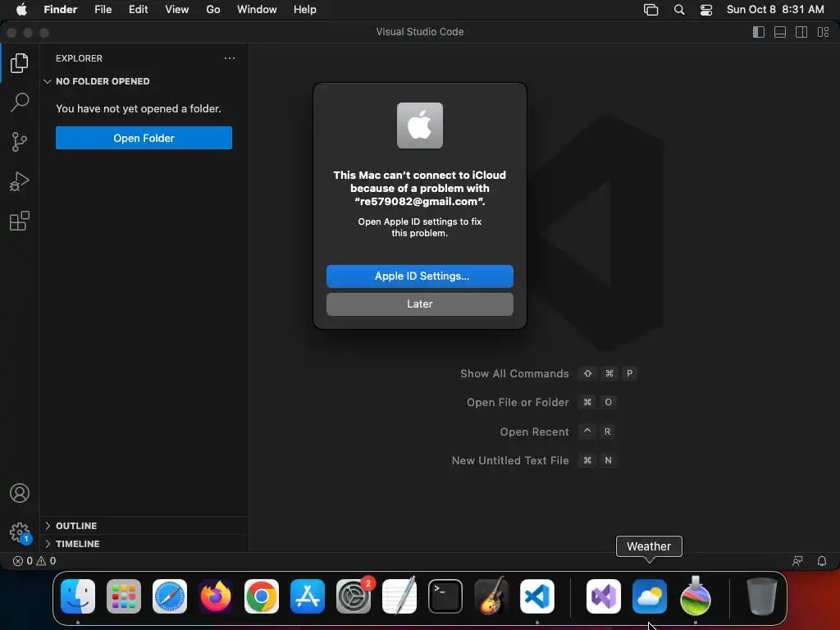Launch Google Chrome from the Dock
The width and height of the screenshot is (840, 630).
(x=262, y=596)
